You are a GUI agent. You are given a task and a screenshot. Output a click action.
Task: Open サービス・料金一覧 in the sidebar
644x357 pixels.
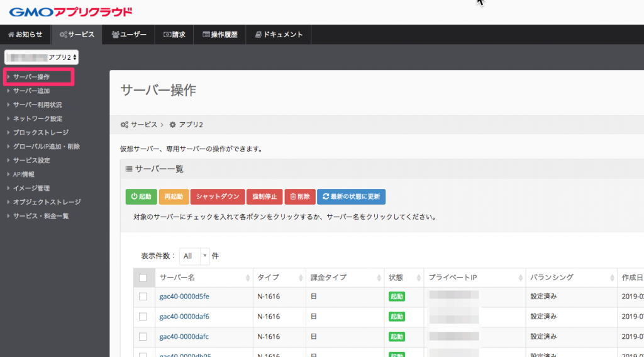[41, 216]
